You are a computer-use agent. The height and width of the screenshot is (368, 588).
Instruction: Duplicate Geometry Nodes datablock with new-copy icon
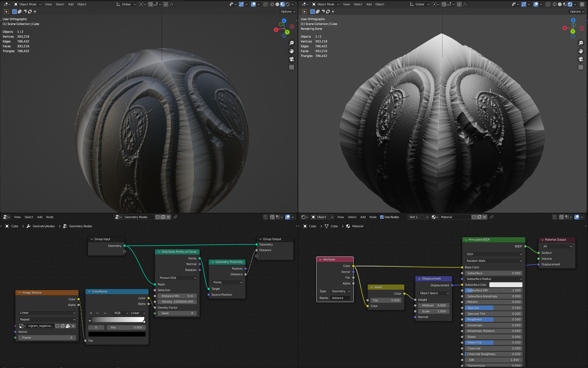click(x=163, y=217)
